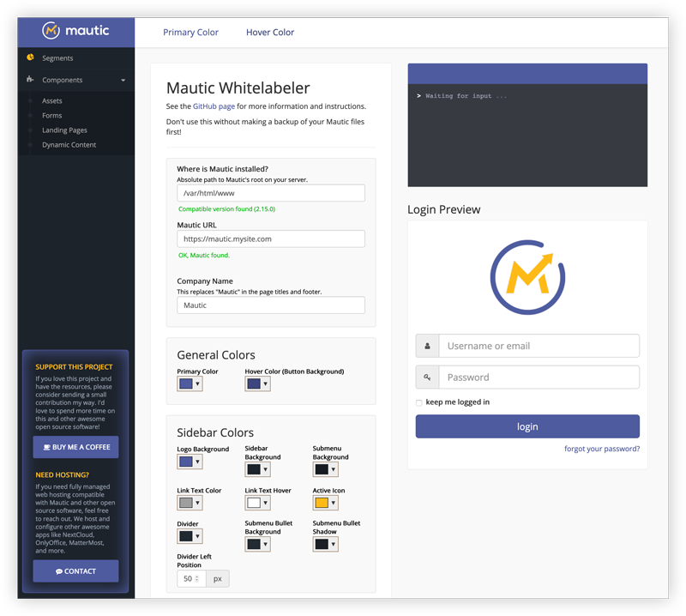686x616 pixels.
Task: Click the Divider Left Position stepper
Action: click(x=197, y=579)
